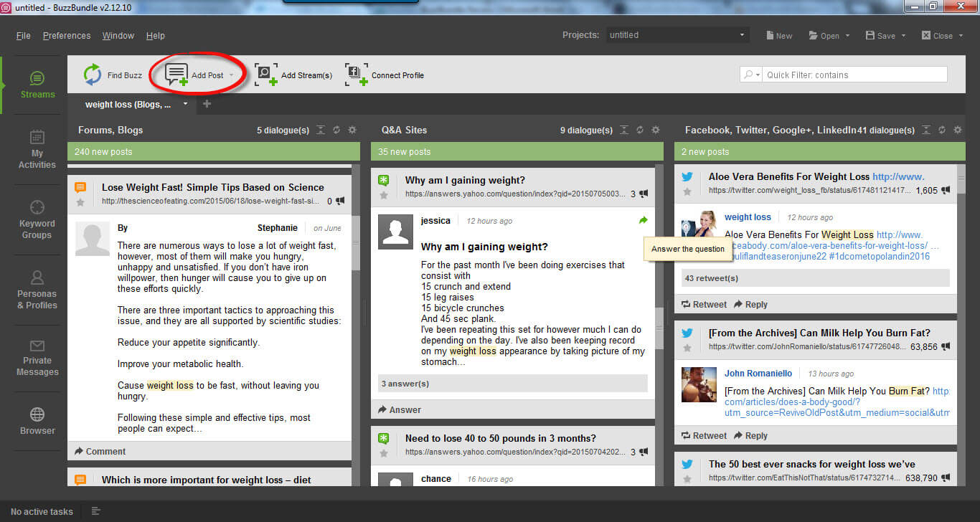This screenshot has height=522, width=980.
Task: Expand the Close button dropdown arrow
Action: [960, 36]
